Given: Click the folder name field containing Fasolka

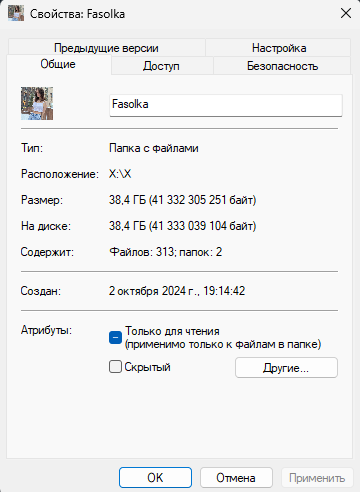Looking at the screenshot, I should click(x=226, y=105).
